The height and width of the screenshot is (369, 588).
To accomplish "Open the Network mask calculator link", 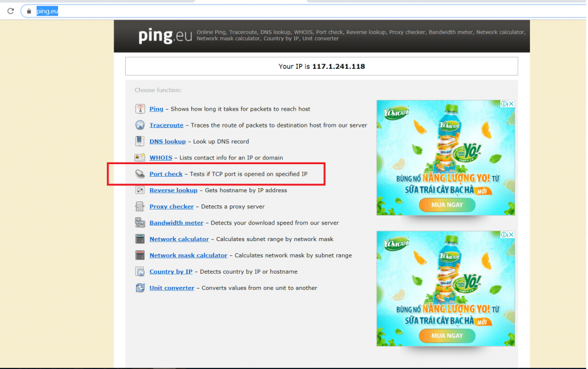I will point(188,255).
